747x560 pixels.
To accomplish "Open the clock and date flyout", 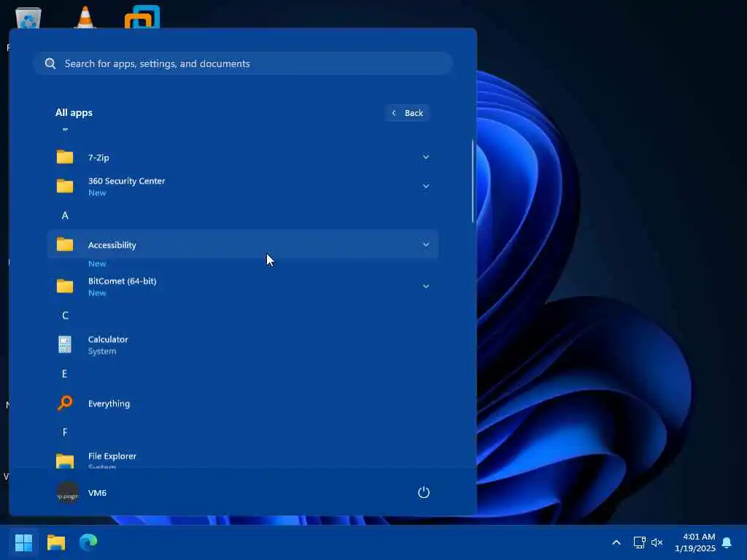I will click(x=695, y=542).
